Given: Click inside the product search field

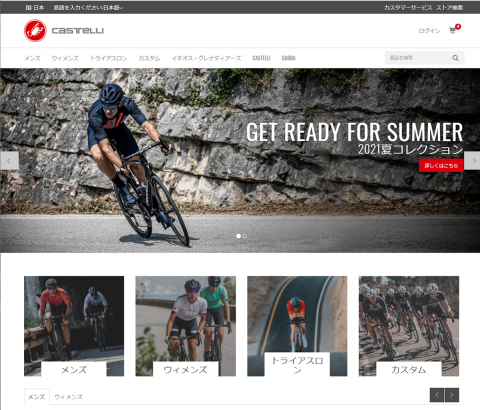Looking at the screenshot, I should 418,58.
